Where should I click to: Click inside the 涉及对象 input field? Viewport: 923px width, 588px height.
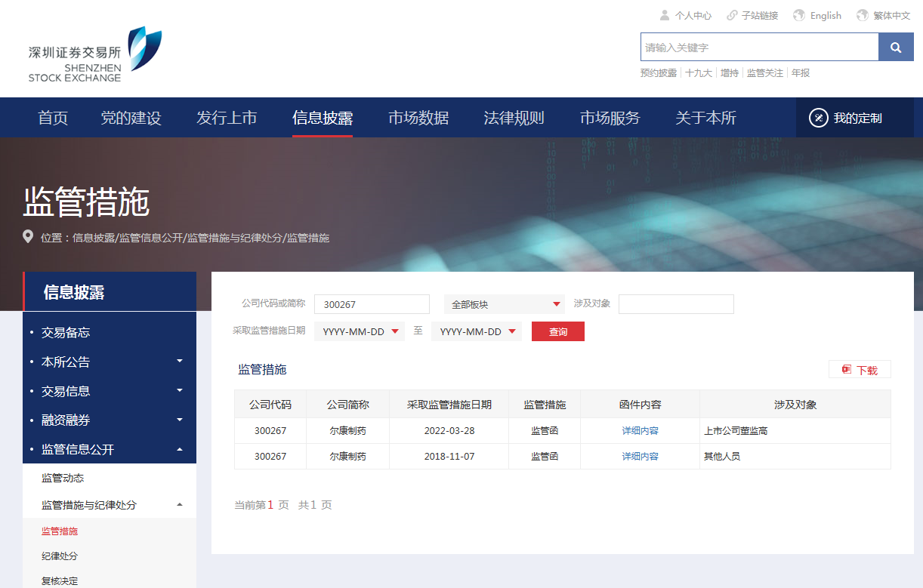(x=676, y=303)
